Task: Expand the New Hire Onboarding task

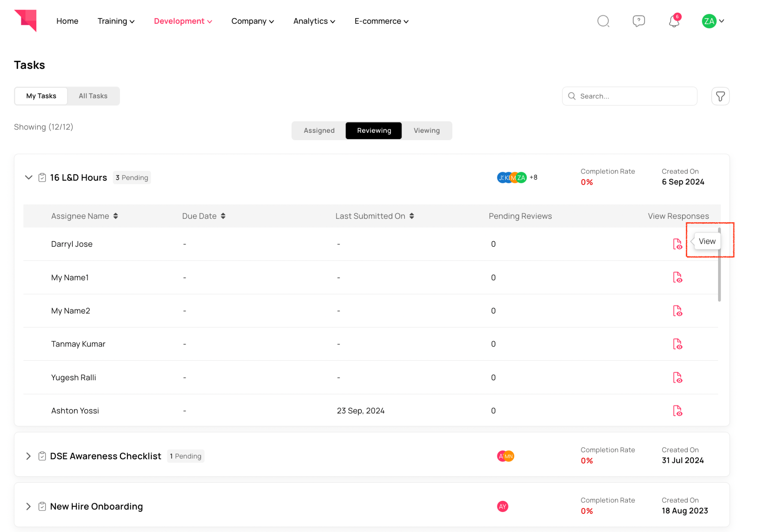Action: [x=29, y=506]
